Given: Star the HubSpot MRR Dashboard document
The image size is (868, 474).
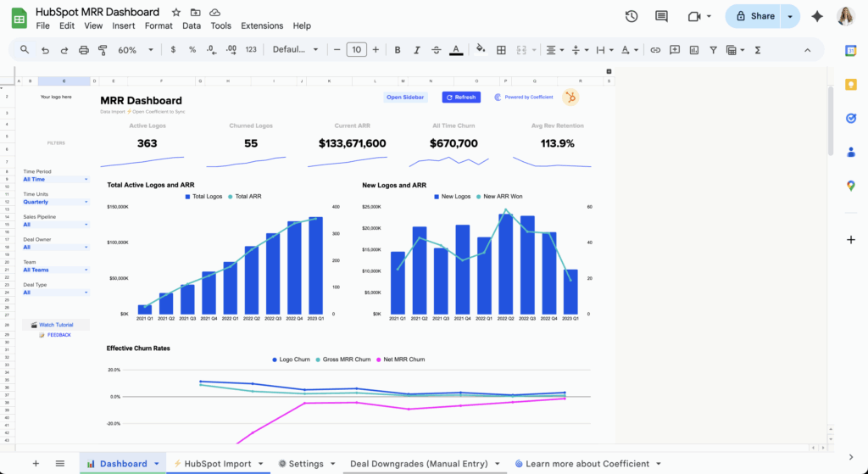Looking at the screenshot, I should [176, 12].
